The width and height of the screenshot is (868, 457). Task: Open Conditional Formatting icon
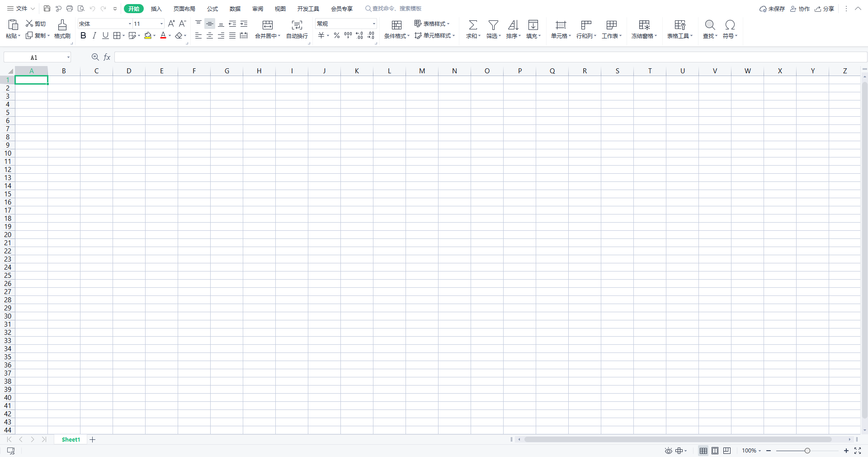tap(396, 25)
